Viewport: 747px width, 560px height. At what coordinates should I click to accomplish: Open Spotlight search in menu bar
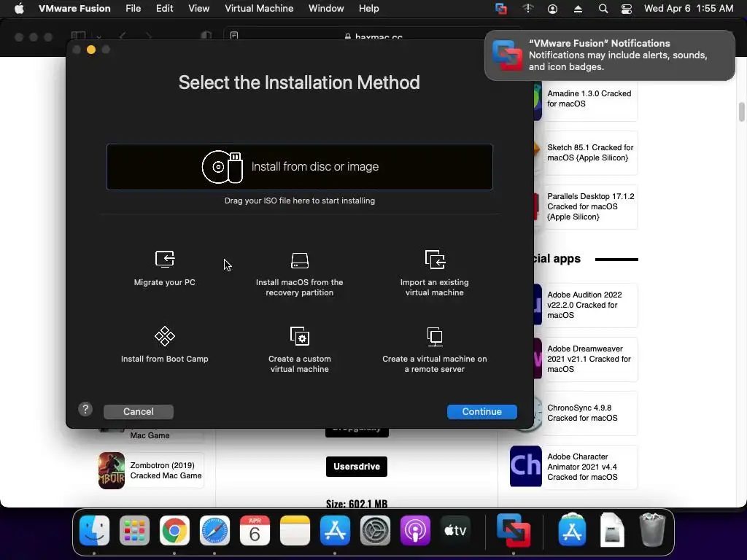tap(603, 9)
